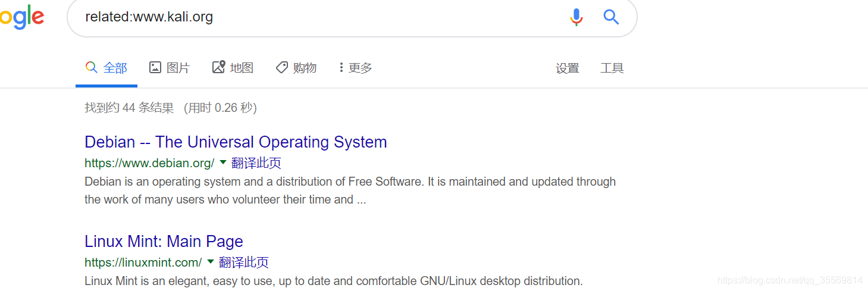Select the 全部 (All) results tab
Viewport: 868px width, 291px height.
tap(106, 68)
